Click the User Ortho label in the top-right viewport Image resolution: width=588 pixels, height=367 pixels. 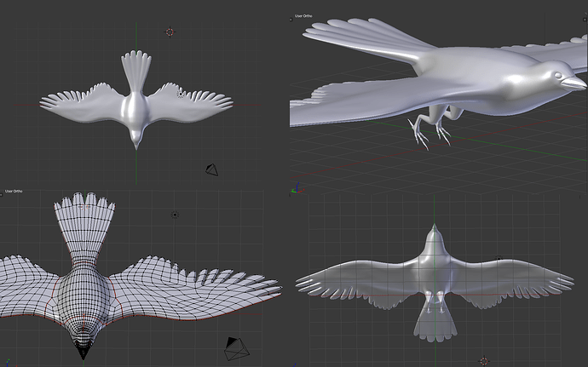click(x=303, y=16)
